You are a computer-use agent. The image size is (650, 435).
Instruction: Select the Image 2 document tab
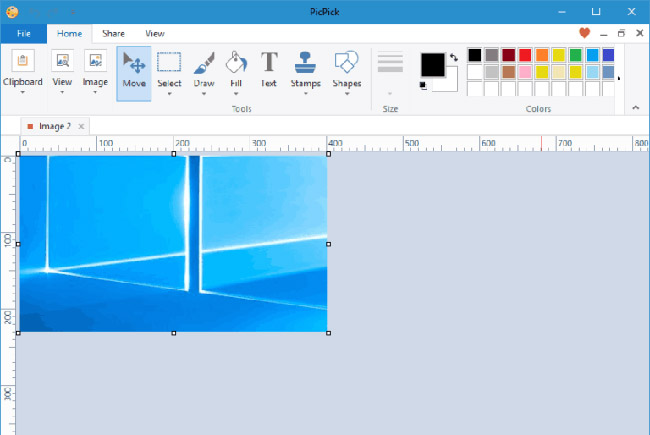click(55, 126)
